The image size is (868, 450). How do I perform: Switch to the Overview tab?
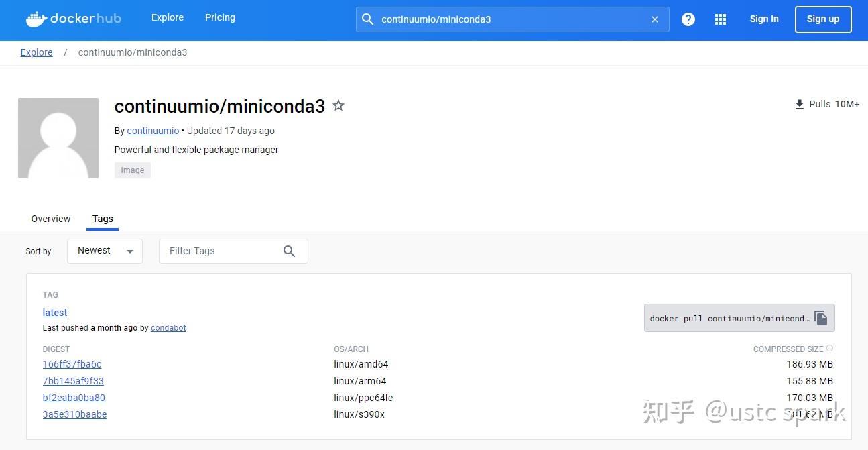tap(50, 219)
